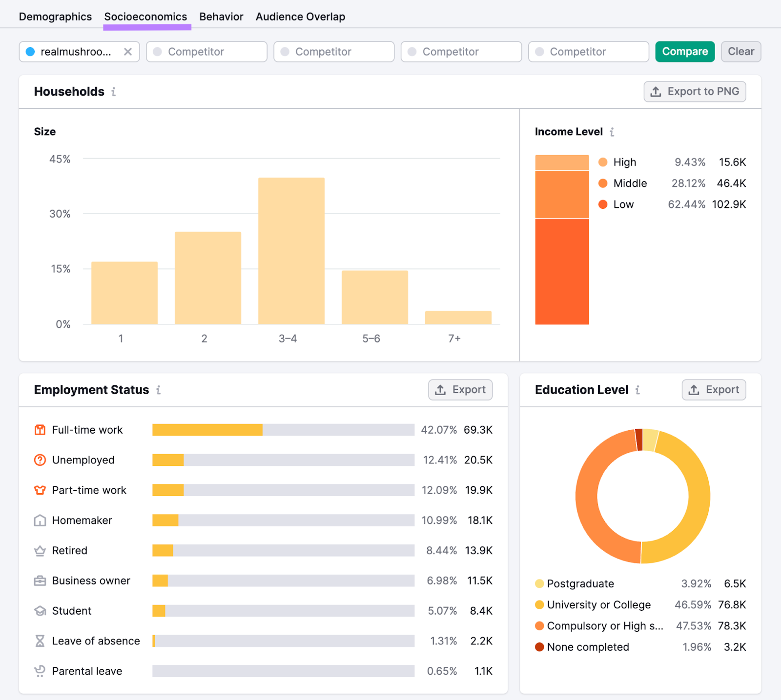
Task: Click the 102.9K Low income value
Action: click(x=729, y=204)
